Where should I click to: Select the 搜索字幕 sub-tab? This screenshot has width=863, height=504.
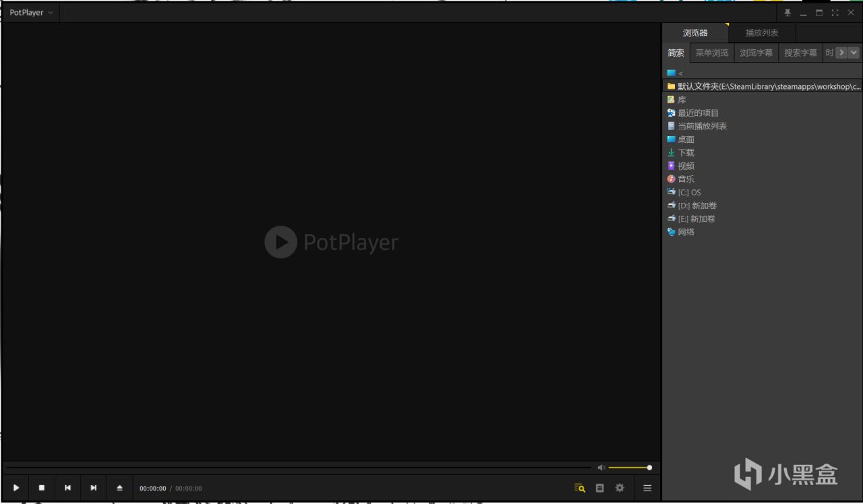tap(800, 53)
